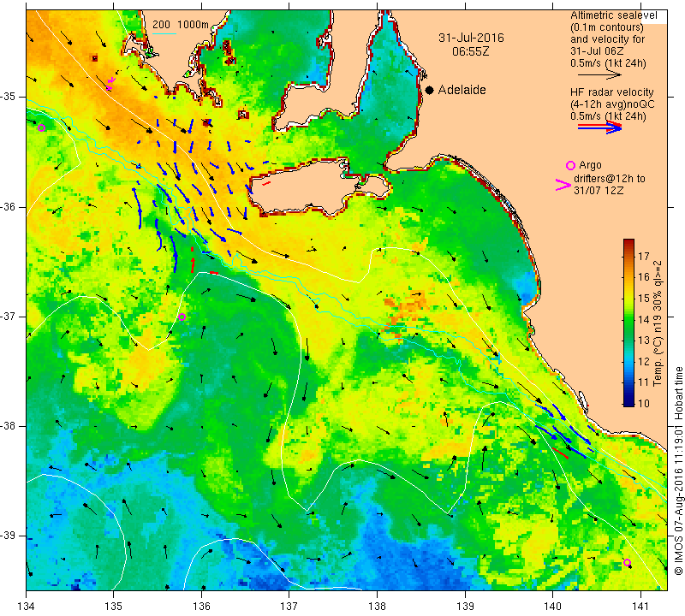Click the magenta drifter marker near 135°E
This screenshot has width=685, height=616.
[x=110, y=83]
